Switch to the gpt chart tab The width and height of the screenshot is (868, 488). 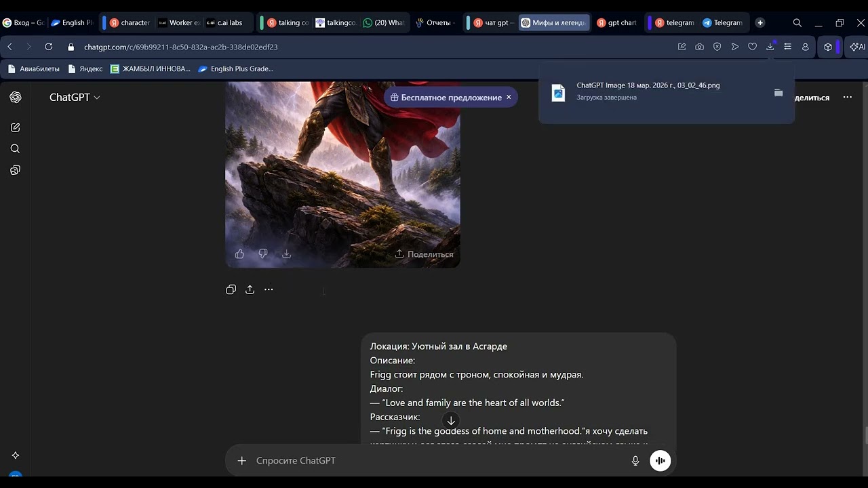point(616,22)
